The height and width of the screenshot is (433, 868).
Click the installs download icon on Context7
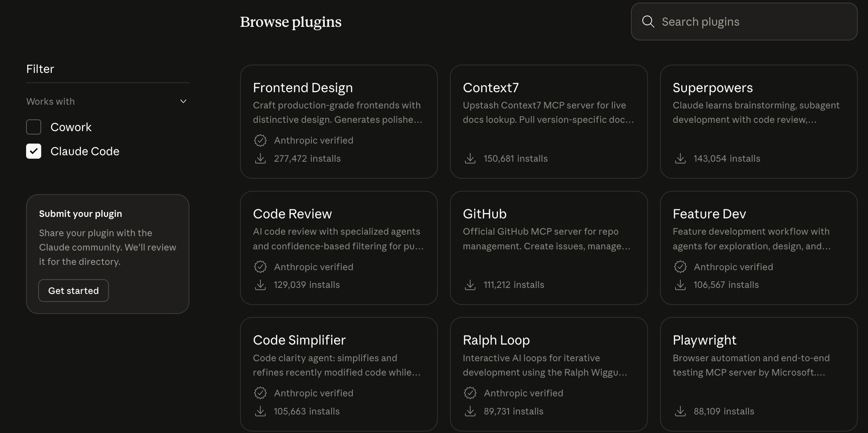470,159
